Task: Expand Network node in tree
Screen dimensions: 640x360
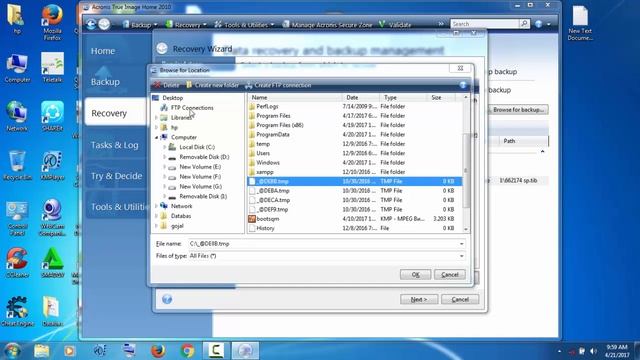Action: point(157,206)
